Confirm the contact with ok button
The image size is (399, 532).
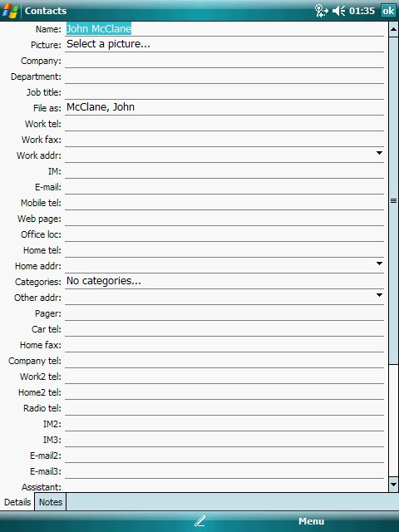click(388, 11)
